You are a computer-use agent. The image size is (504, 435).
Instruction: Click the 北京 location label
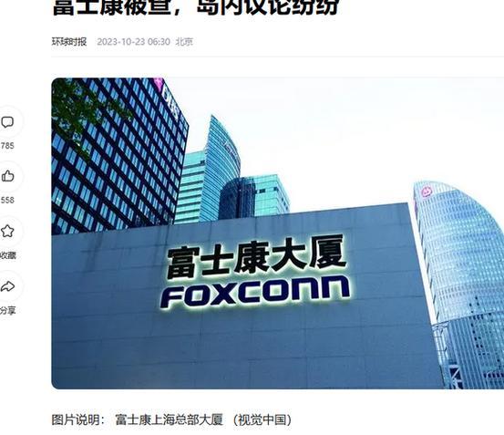(x=184, y=42)
